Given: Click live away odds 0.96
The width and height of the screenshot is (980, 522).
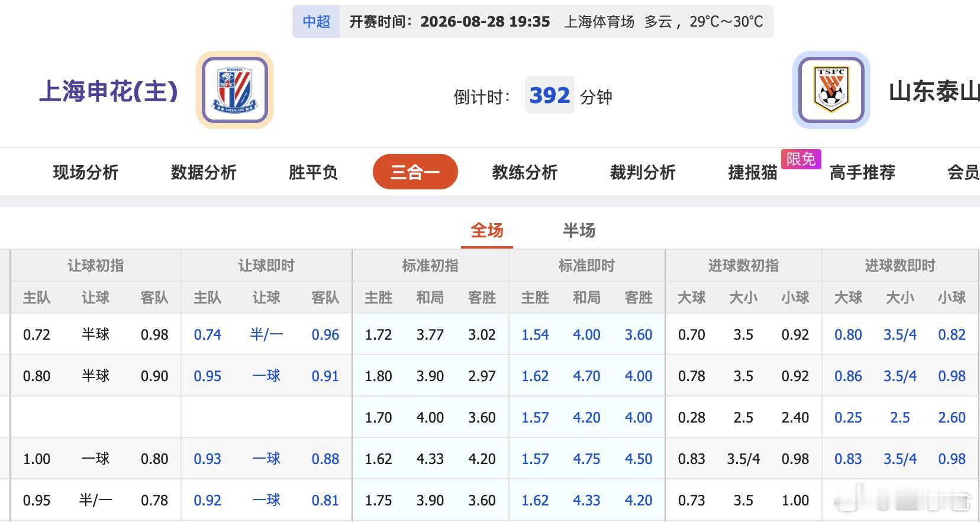Looking at the screenshot, I should [x=325, y=334].
